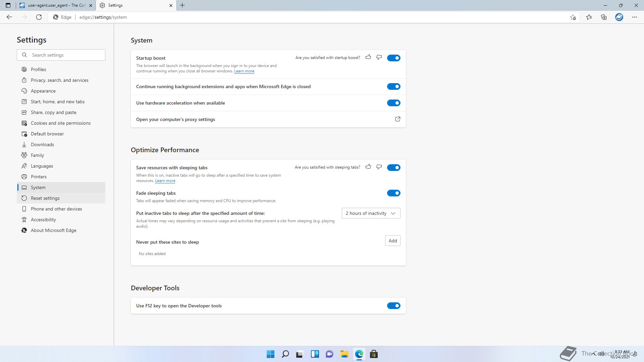This screenshot has height=362, width=644.
Task: Toggle Fade sleeping tabs off
Action: (x=393, y=193)
